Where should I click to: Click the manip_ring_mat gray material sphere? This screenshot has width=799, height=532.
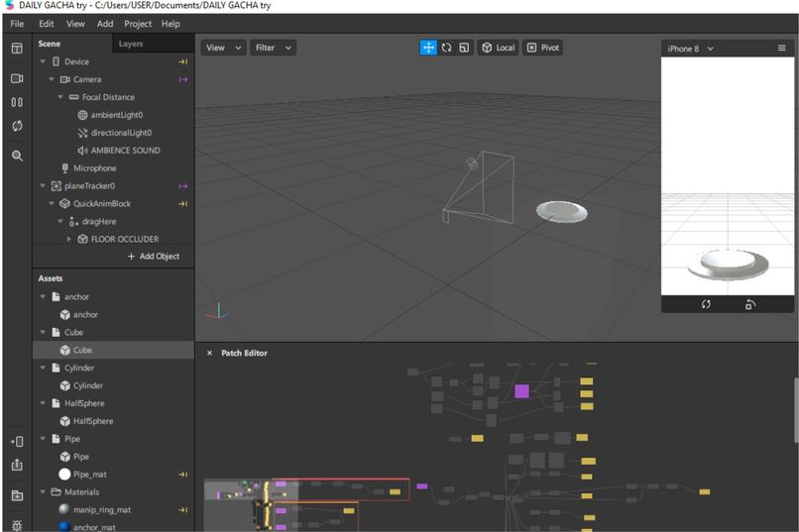coord(64,509)
